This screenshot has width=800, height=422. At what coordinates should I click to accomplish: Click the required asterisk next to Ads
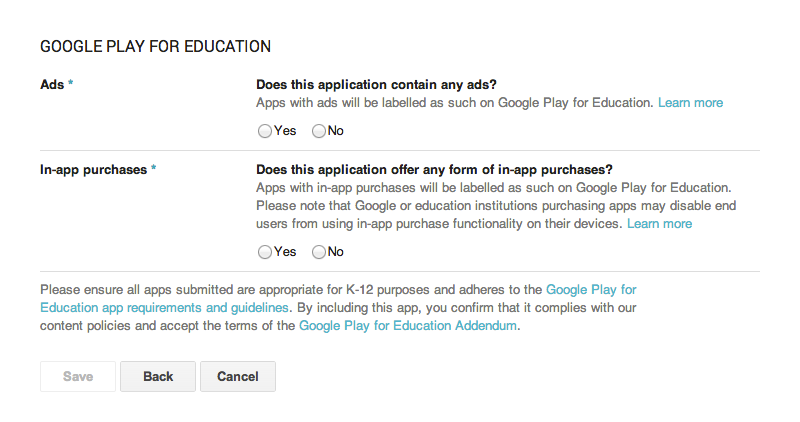[71, 85]
